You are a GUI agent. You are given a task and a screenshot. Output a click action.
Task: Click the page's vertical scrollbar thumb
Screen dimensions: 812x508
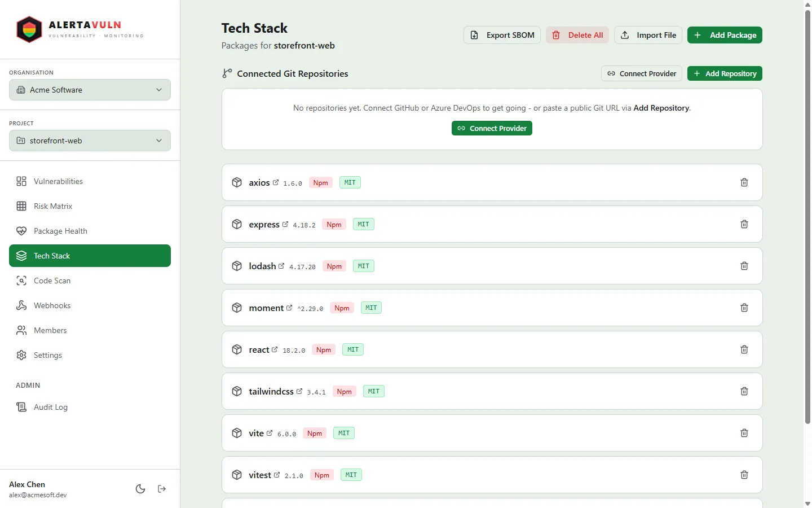click(x=807, y=217)
